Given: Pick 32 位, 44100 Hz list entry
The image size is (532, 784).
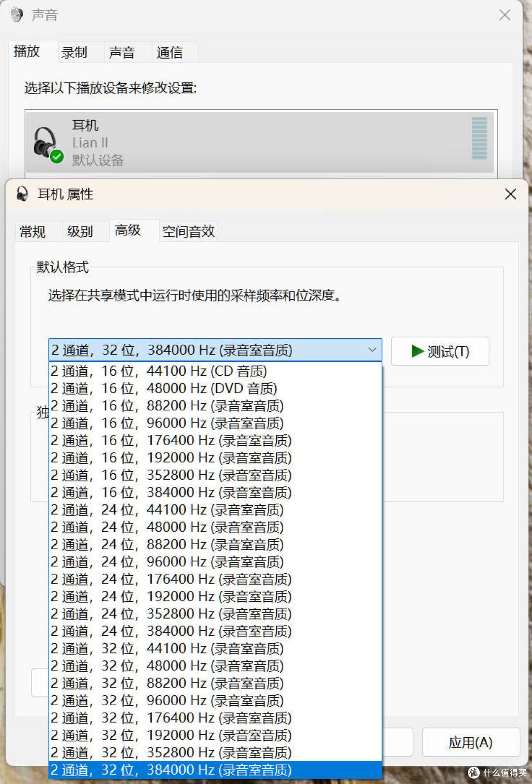Looking at the screenshot, I should 215,648.
